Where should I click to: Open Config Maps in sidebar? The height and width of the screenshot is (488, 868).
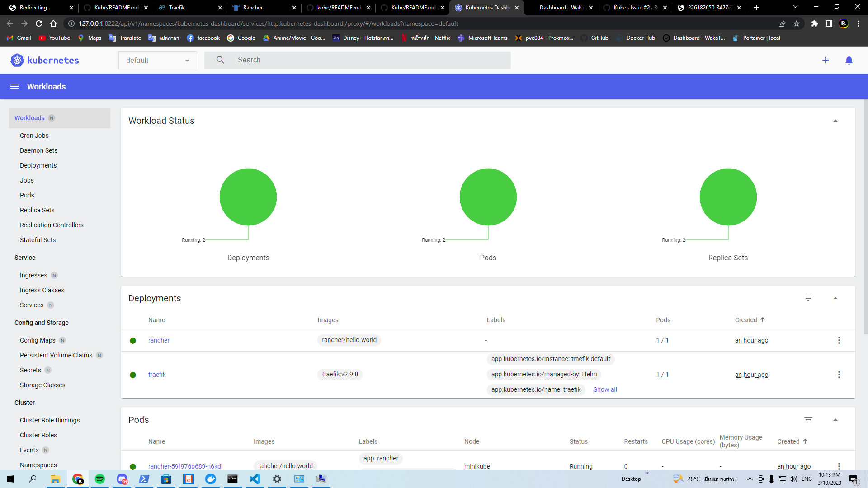point(38,340)
